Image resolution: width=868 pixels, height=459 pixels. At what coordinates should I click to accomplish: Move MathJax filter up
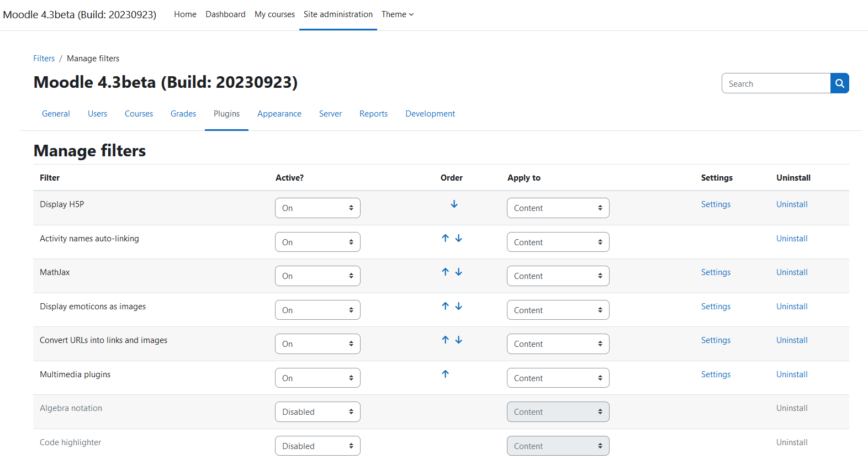coord(445,272)
